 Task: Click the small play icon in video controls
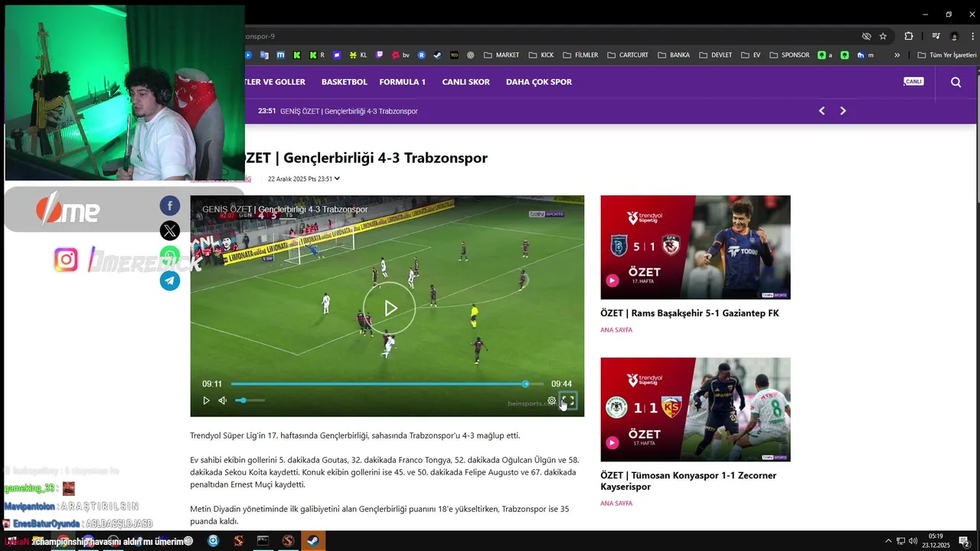click(206, 400)
